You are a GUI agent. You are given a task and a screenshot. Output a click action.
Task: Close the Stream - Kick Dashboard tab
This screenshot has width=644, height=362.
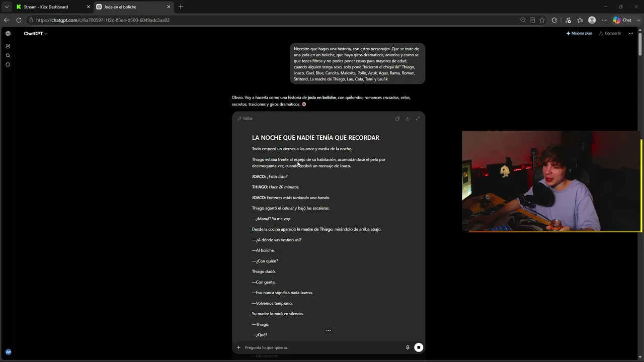click(x=89, y=7)
